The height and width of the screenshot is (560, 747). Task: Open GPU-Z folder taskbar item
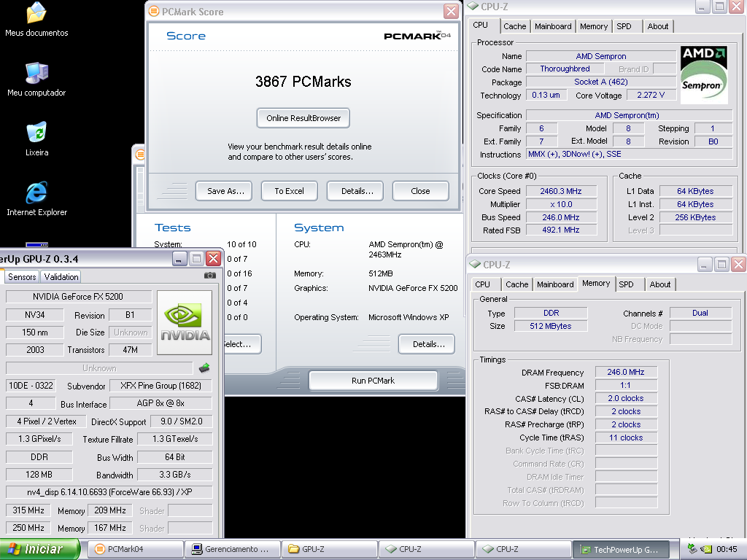(x=330, y=549)
